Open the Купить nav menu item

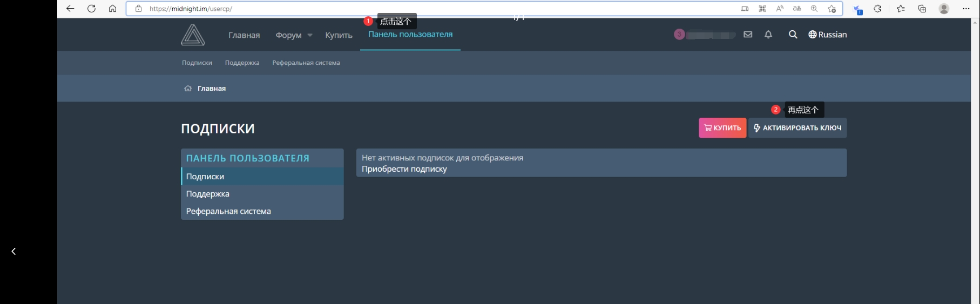tap(339, 35)
